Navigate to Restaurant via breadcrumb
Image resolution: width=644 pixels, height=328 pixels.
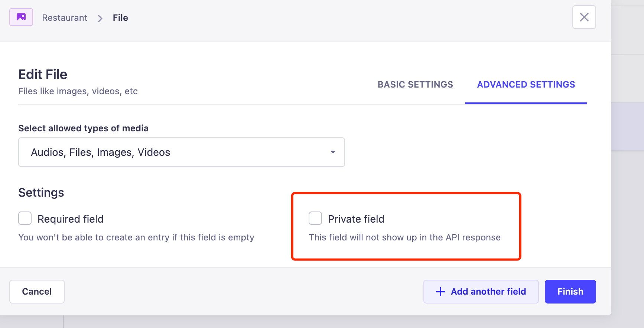pyautogui.click(x=65, y=17)
